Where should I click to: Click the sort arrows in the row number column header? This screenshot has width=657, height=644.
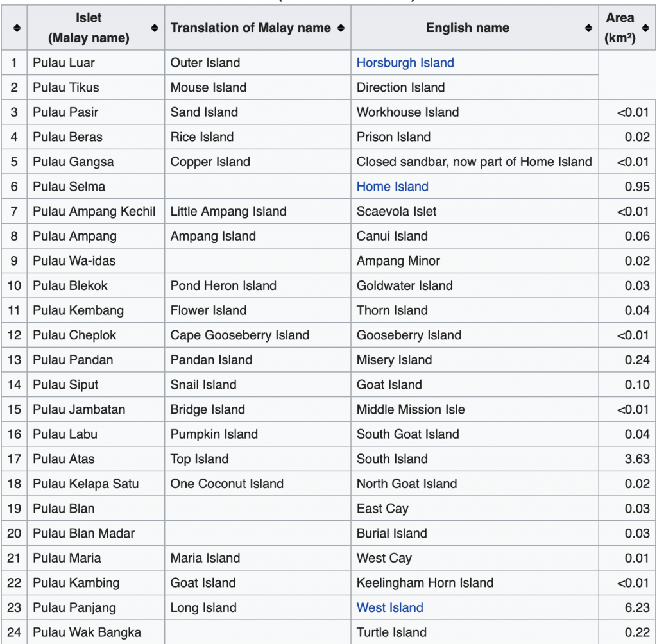coord(17,28)
